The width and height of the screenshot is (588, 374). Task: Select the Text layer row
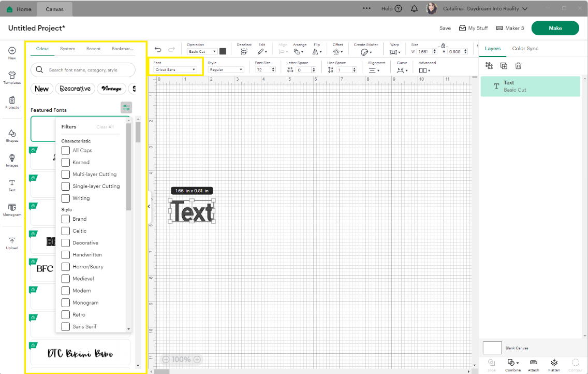tap(530, 87)
